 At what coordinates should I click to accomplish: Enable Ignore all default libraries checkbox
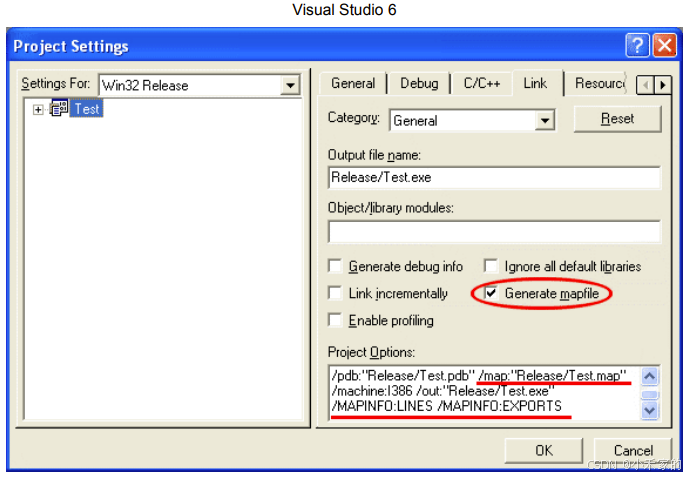[x=490, y=266]
